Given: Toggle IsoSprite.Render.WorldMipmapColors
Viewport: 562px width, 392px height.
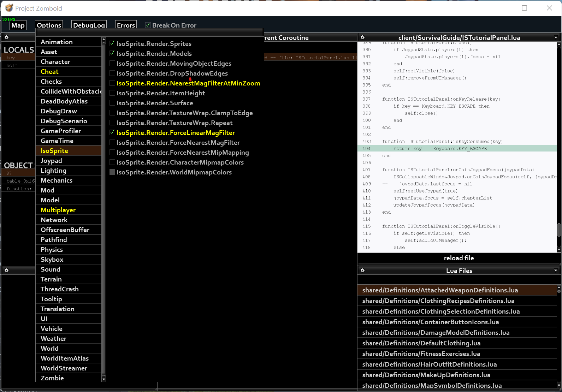Looking at the screenshot, I should tap(112, 172).
